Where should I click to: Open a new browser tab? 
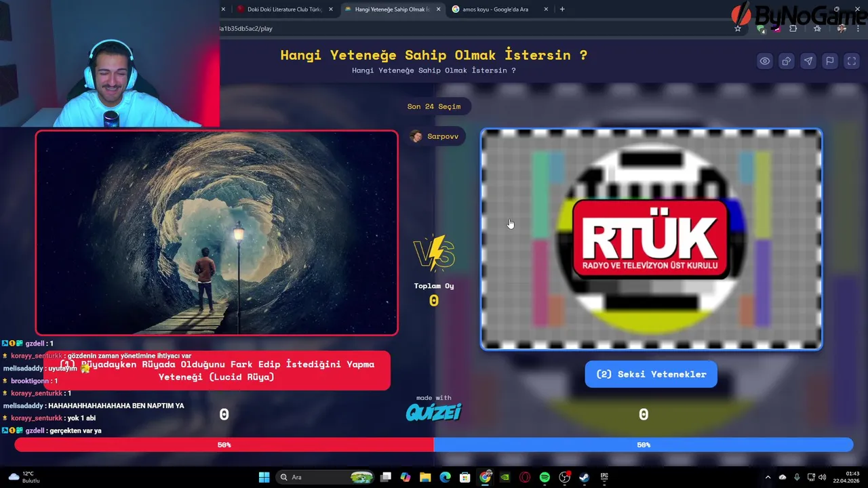pos(562,9)
